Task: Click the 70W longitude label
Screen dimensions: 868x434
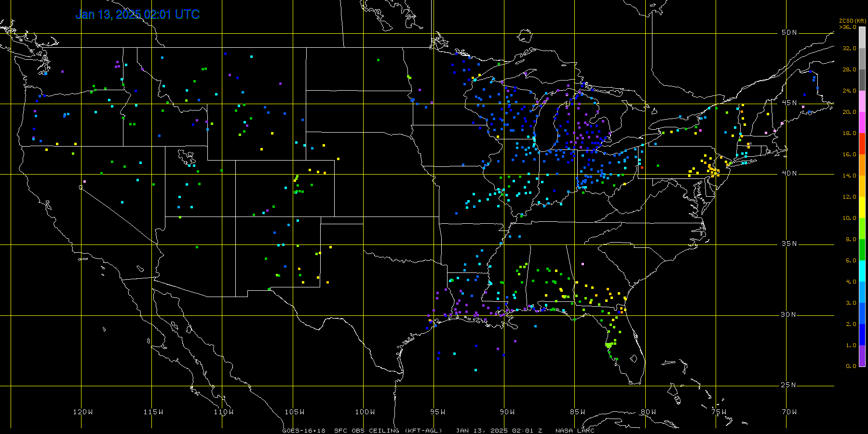Action: (789, 412)
